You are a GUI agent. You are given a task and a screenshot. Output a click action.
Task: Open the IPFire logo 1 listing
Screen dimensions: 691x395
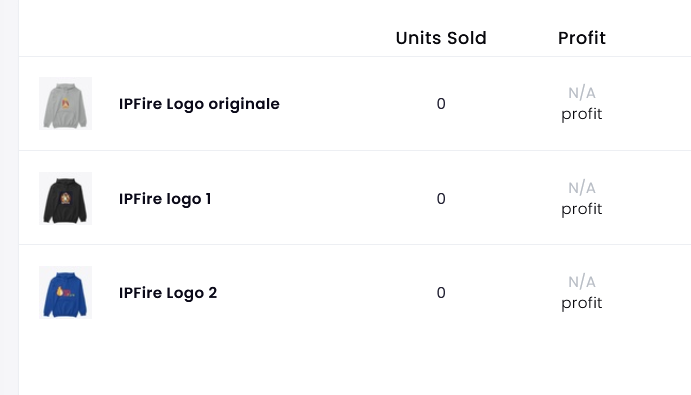[165, 199]
